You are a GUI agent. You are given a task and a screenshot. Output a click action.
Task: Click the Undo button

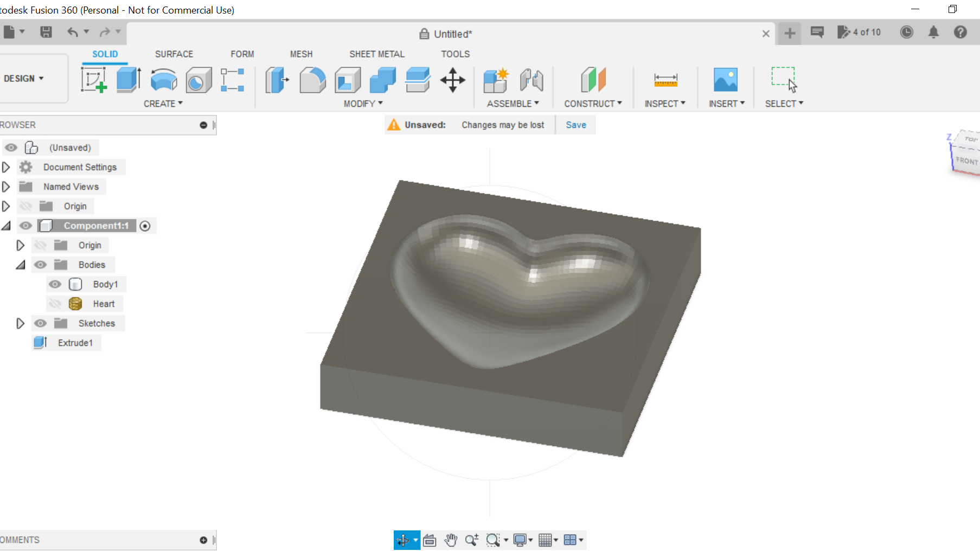pos(74,32)
